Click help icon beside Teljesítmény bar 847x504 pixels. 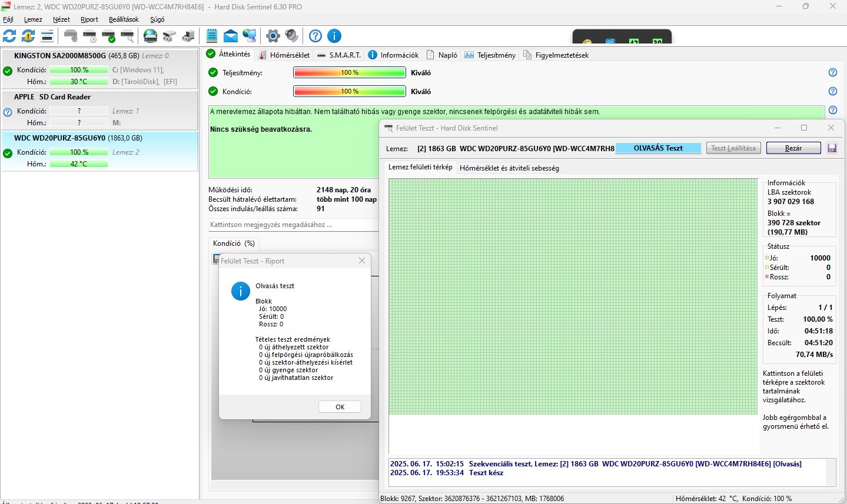point(833,72)
